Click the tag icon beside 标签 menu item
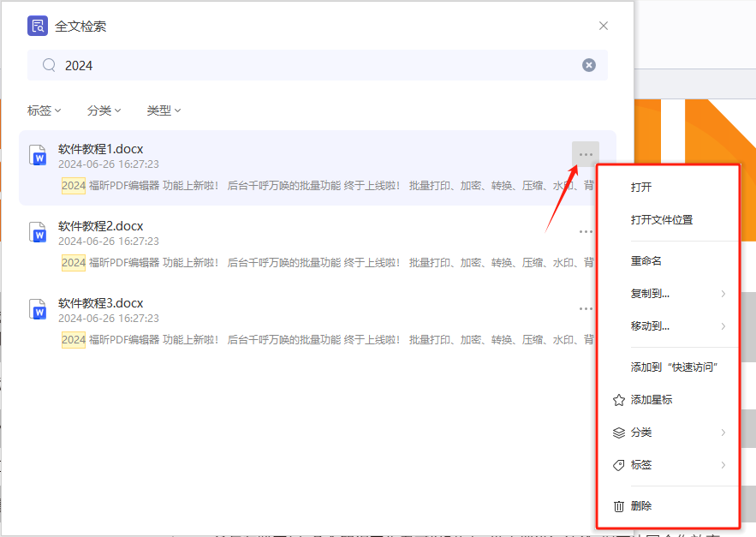756x537 pixels. click(x=619, y=465)
